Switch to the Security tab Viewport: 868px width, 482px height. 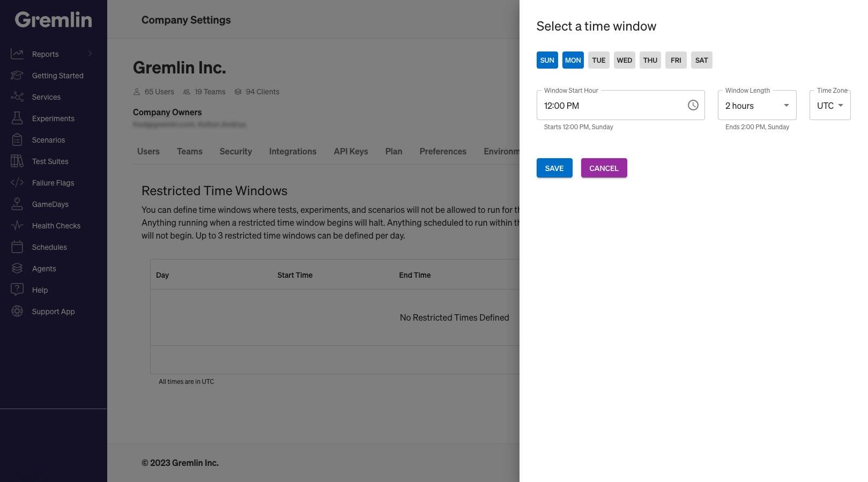[x=236, y=151]
